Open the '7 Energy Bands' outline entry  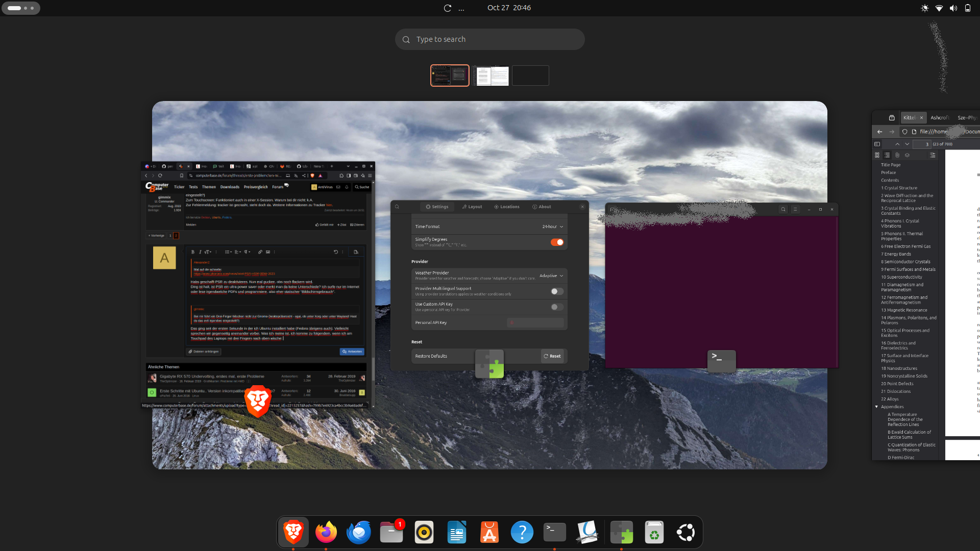pos(897,254)
